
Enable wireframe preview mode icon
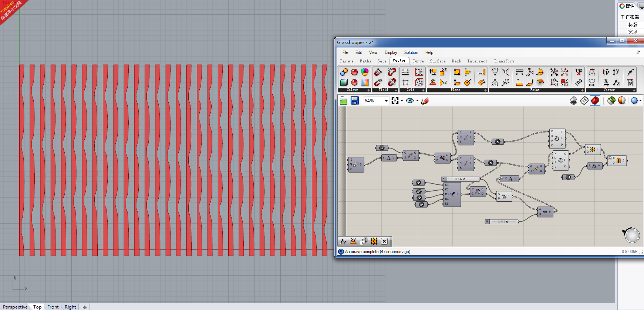pyautogui.click(x=584, y=101)
